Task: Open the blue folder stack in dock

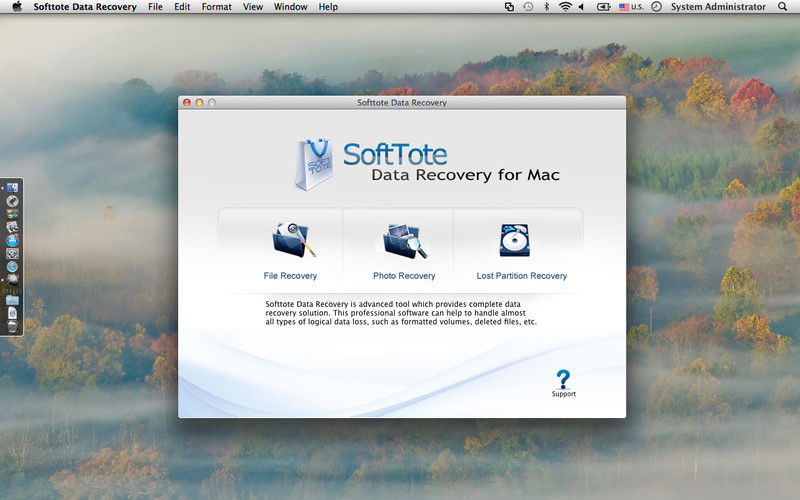Action: (12, 300)
